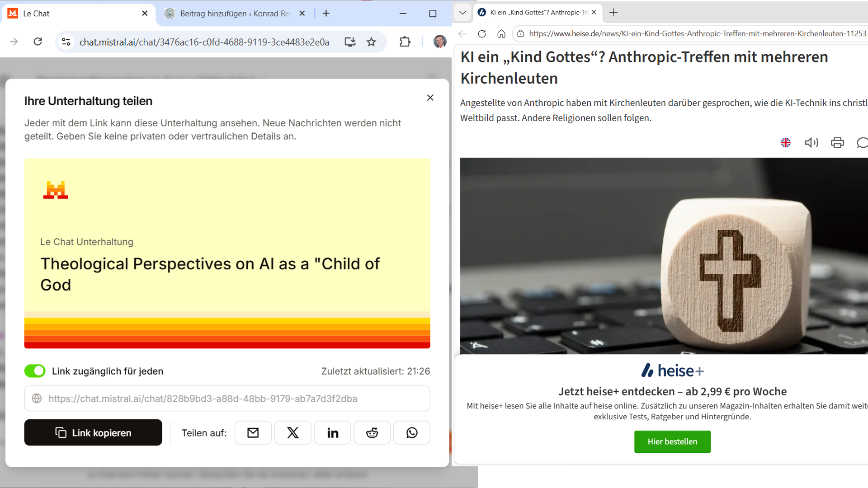Bookmark this page with the star icon
The width and height of the screenshot is (868, 488).
(371, 42)
